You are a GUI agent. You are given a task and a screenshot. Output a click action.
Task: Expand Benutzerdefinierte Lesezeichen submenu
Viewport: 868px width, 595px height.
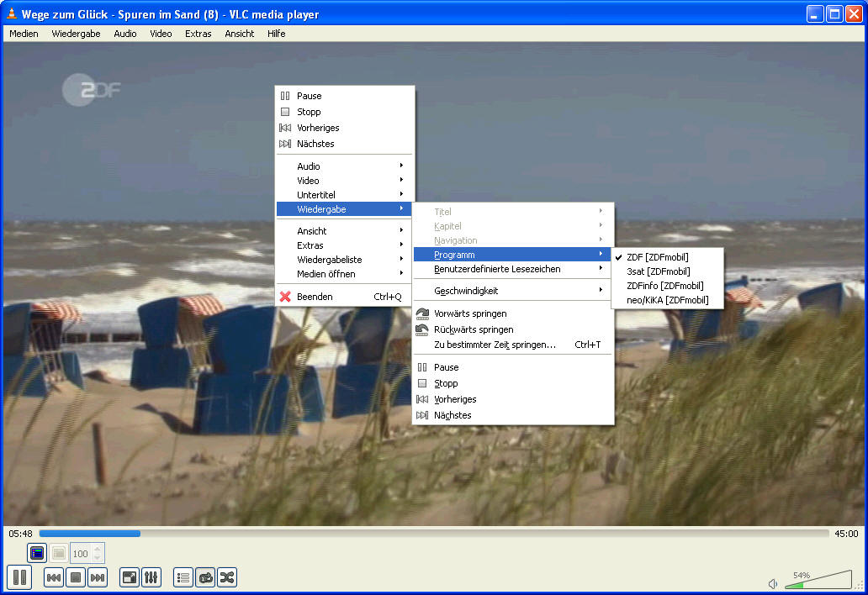(x=512, y=269)
